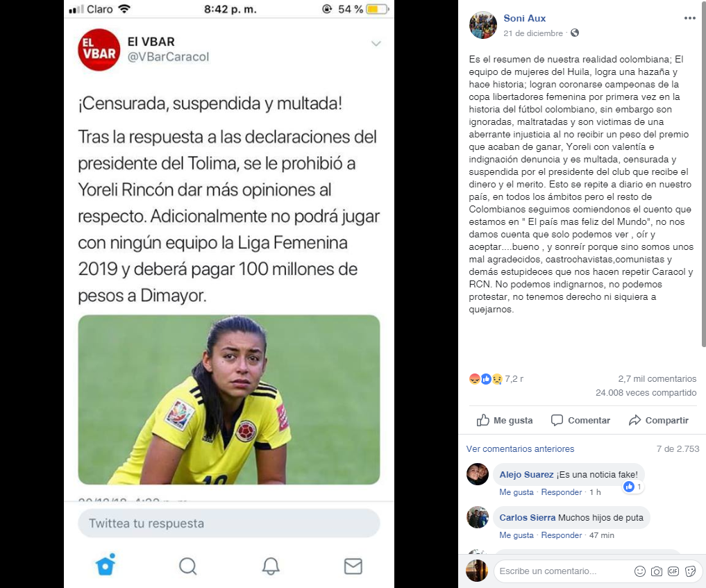Attach a photo with the camera icon
The height and width of the screenshot is (588, 706).
coord(657,571)
